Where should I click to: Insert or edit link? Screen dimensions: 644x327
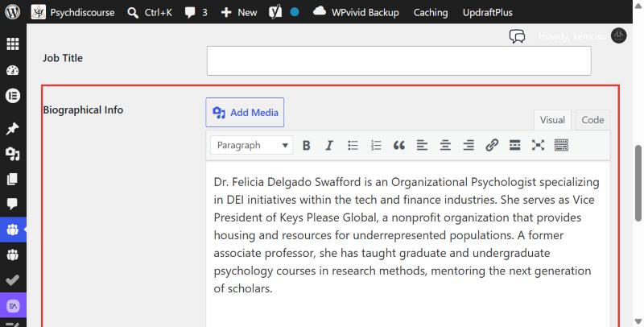(492, 145)
